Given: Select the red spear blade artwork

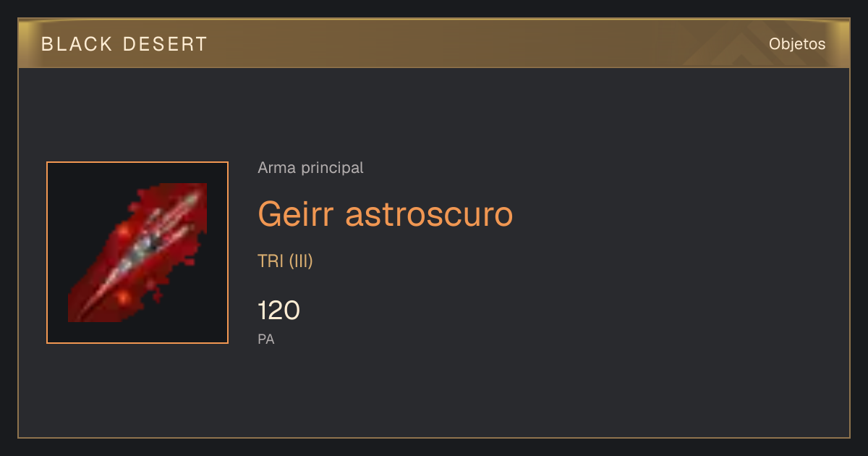Looking at the screenshot, I should point(137,253).
